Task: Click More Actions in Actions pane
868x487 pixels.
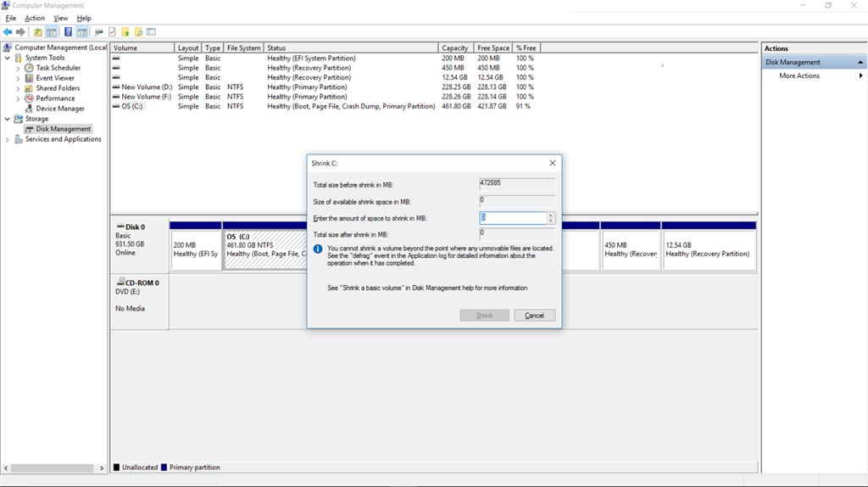Action: coord(799,76)
